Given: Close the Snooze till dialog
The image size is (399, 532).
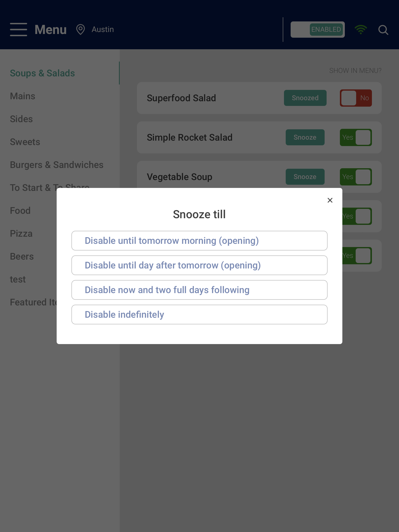Looking at the screenshot, I should point(330,200).
